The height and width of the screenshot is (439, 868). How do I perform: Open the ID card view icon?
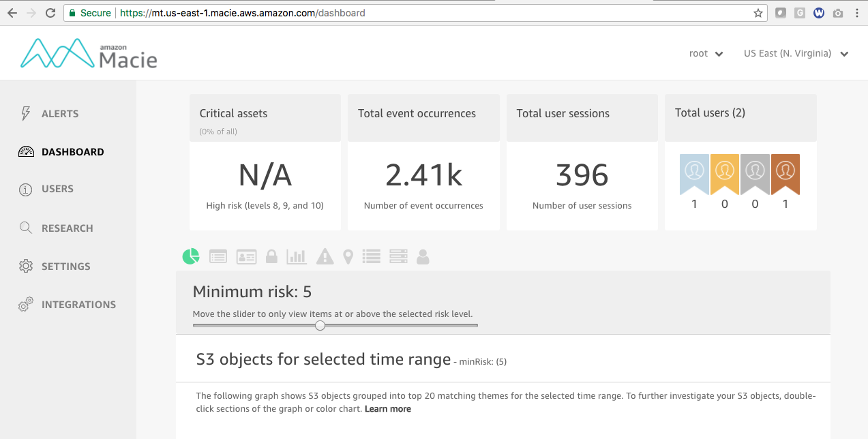[246, 256]
